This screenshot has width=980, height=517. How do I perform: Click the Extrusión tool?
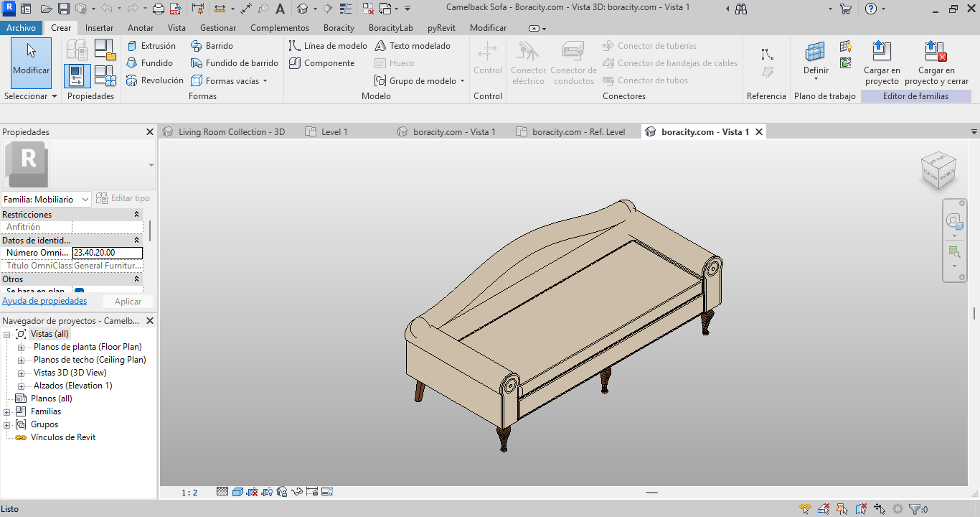tap(151, 46)
